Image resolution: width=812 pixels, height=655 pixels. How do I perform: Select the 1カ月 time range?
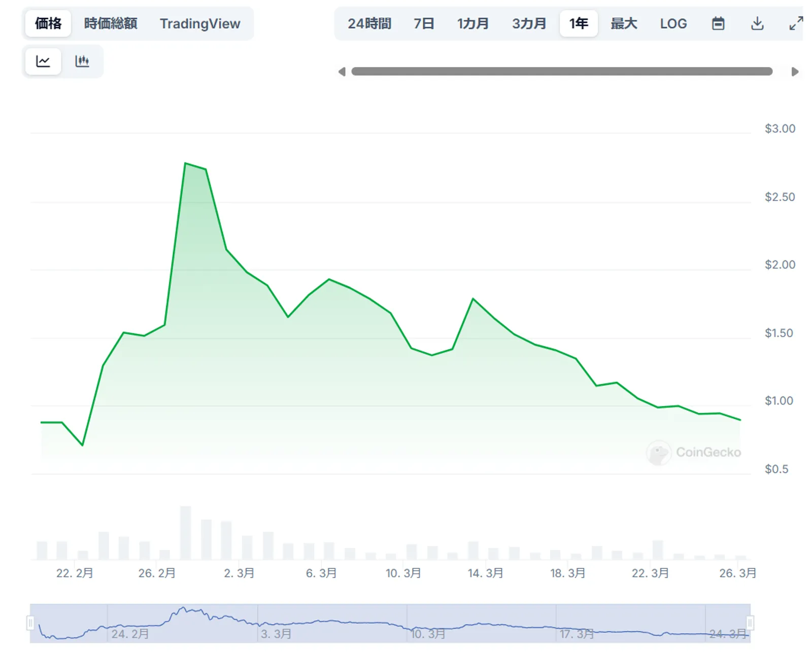point(473,23)
